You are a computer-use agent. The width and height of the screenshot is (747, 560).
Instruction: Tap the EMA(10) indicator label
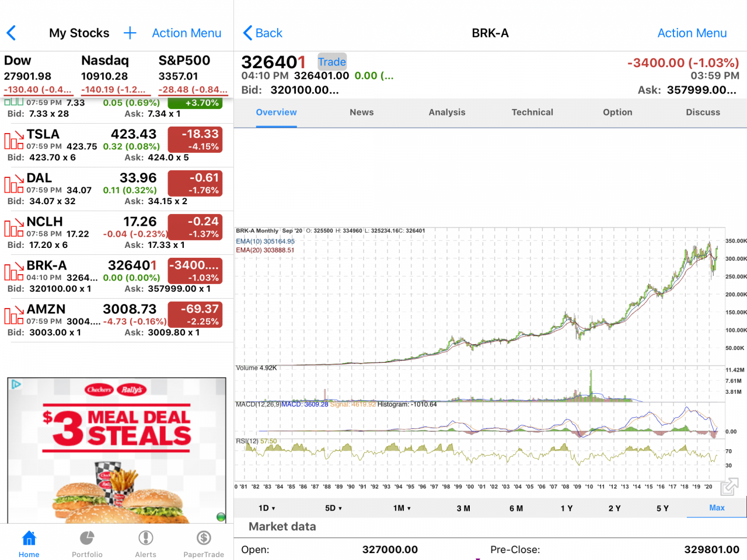pos(265,242)
